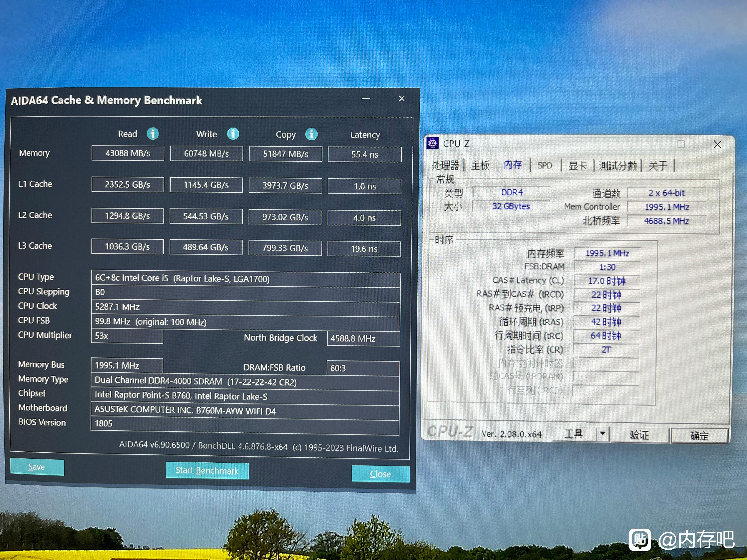The height and width of the screenshot is (560, 747).
Task: Click the Mem Controller value in CPU-Z
Action: (667, 207)
